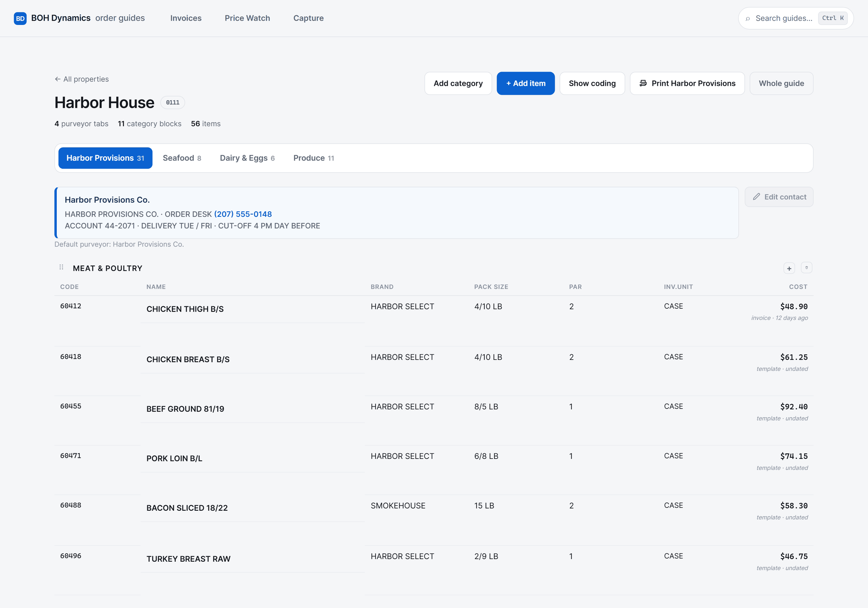
Task: Click the 2/9 LB pack size
Action: pos(486,557)
